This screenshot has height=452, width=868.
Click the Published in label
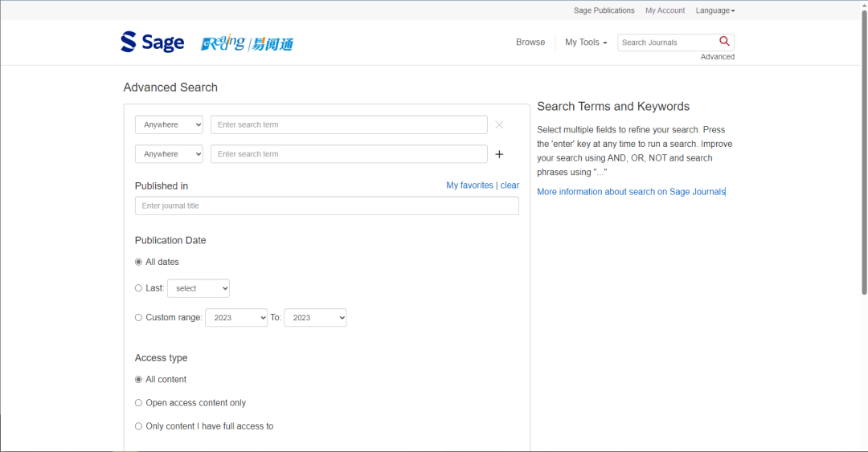161,186
